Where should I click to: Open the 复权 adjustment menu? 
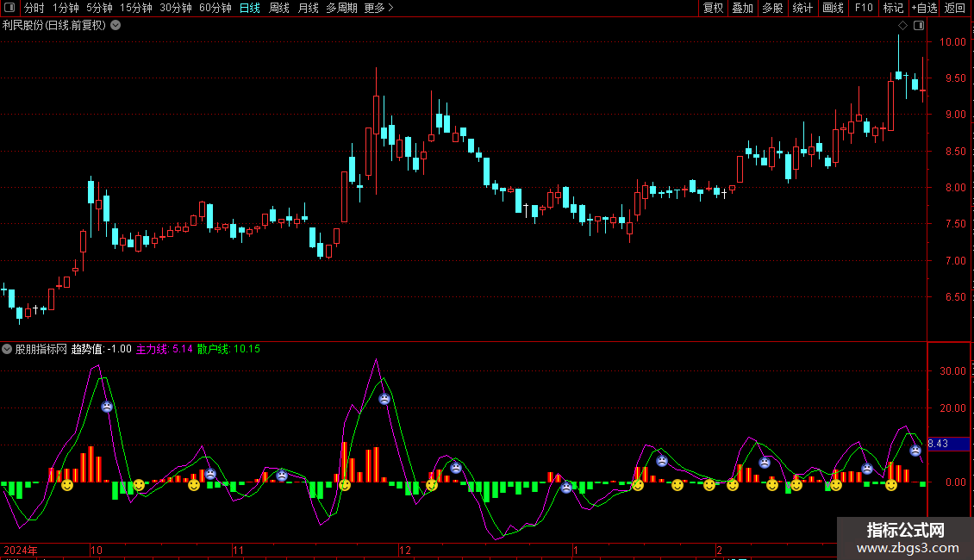click(x=713, y=8)
